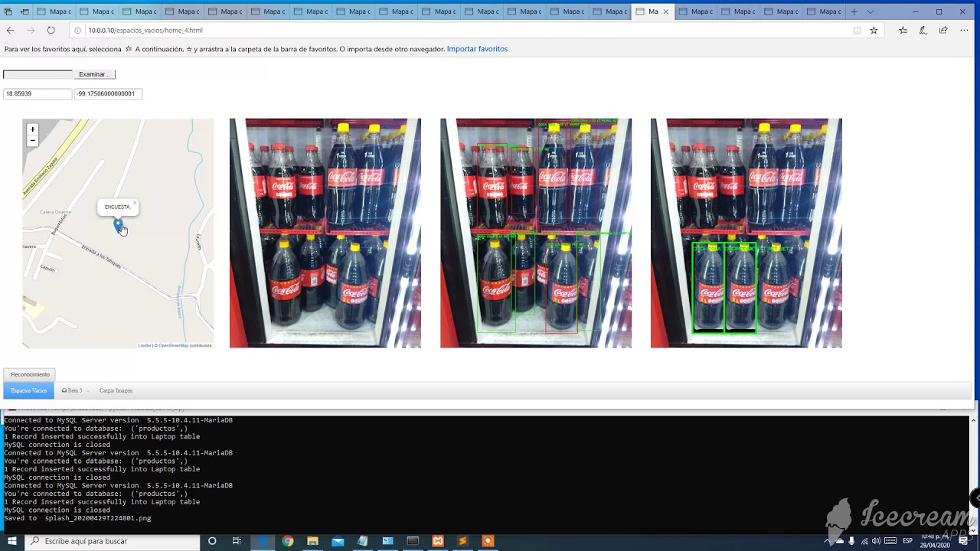Expand the Item 3 dropdown
Image resolution: width=980 pixels, height=551 pixels.
coord(74,390)
